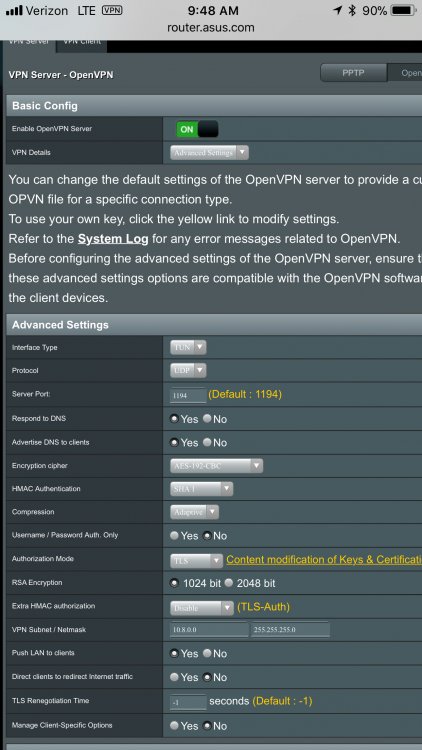This screenshot has width=422, height=750.
Task: Switch to the PPTP server tab
Action: coord(354,73)
